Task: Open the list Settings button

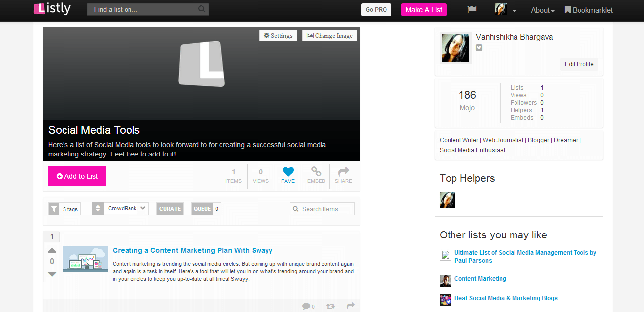Action: tap(278, 36)
